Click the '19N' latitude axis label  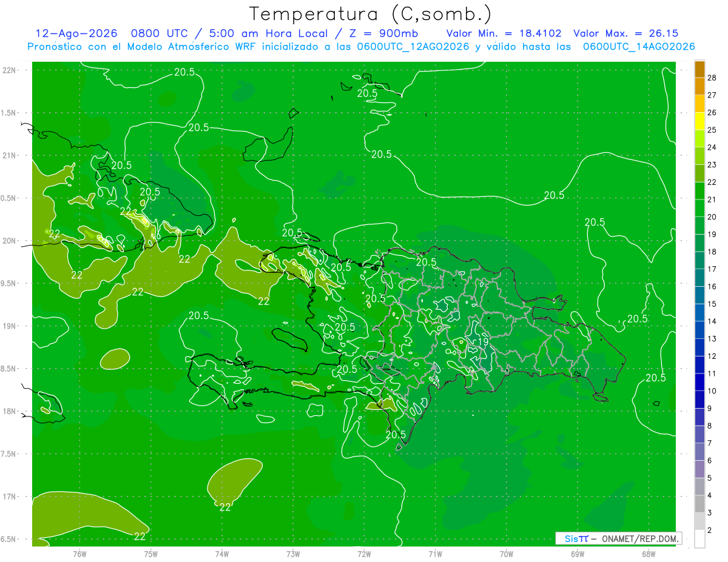pyautogui.click(x=9, y=326)
